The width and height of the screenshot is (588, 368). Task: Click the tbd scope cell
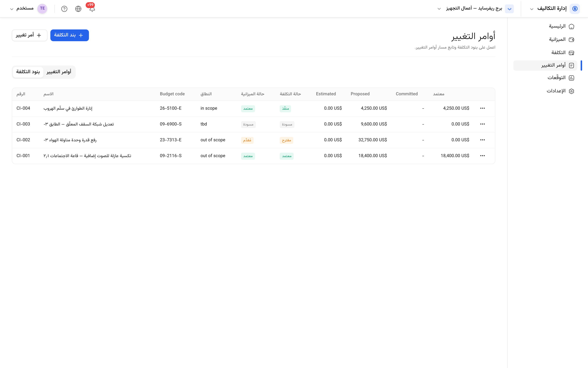(x=204, y=124)
